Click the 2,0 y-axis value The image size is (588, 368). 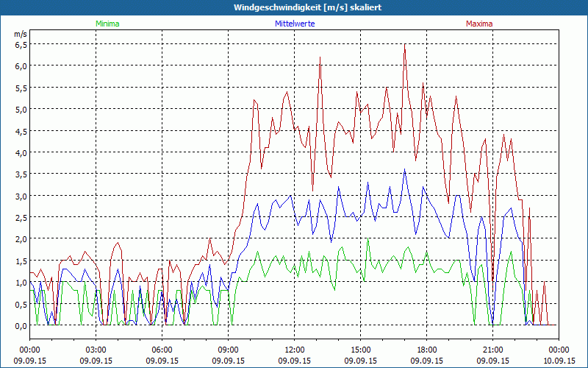21,239
